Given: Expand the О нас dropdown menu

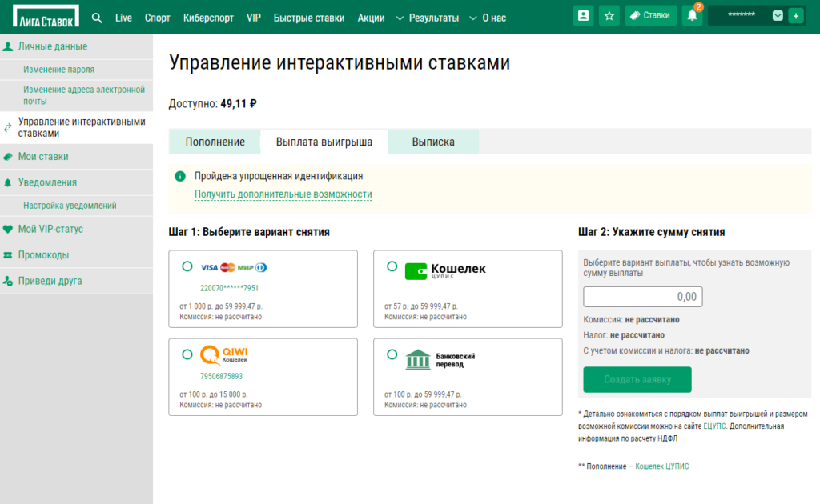Looking at the screenshot, I should (488, 18).
